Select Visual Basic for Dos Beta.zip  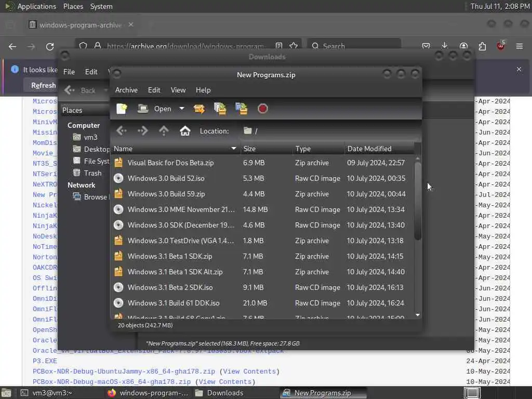(x=262, y=163)
